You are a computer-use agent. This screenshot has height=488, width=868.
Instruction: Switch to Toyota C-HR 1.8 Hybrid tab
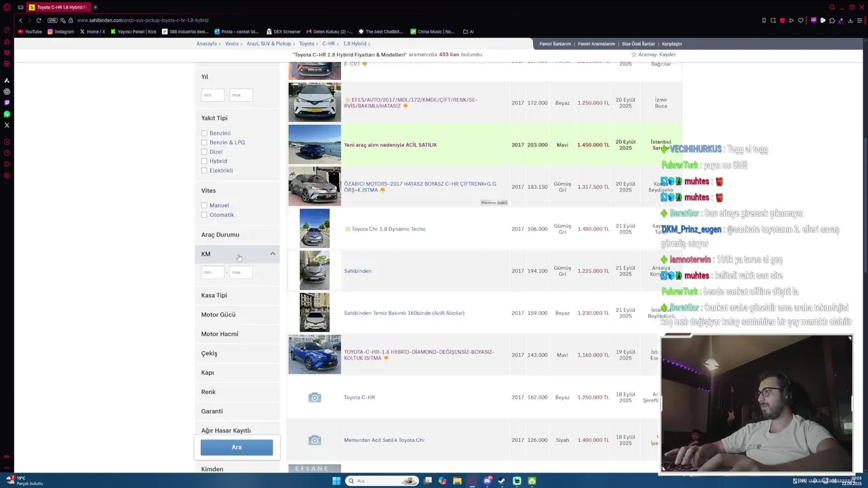58,7
